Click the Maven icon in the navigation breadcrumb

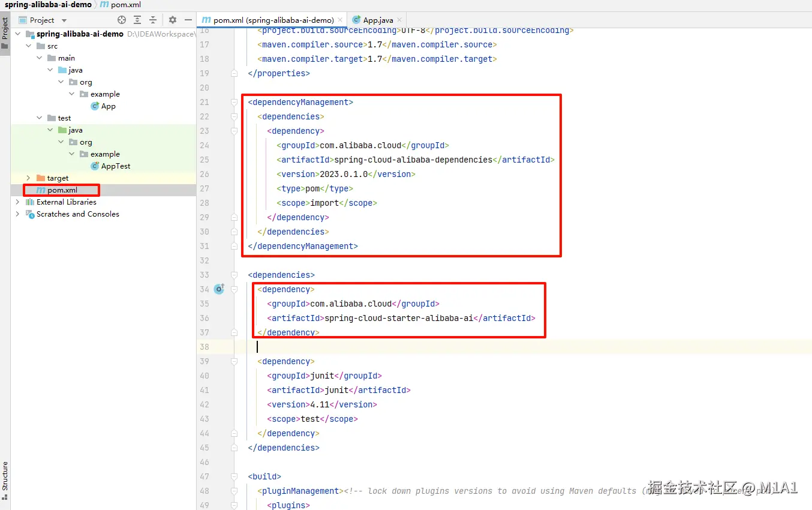[104, 5]
